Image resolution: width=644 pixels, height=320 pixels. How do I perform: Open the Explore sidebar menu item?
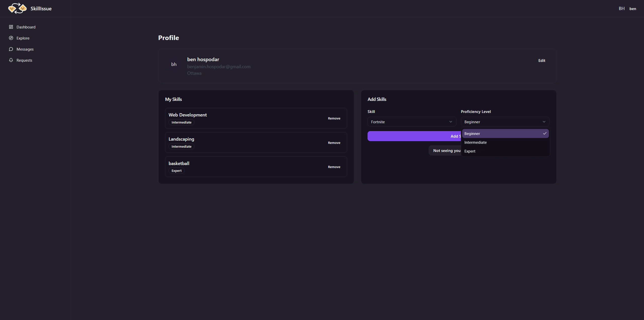pos(23,38)
